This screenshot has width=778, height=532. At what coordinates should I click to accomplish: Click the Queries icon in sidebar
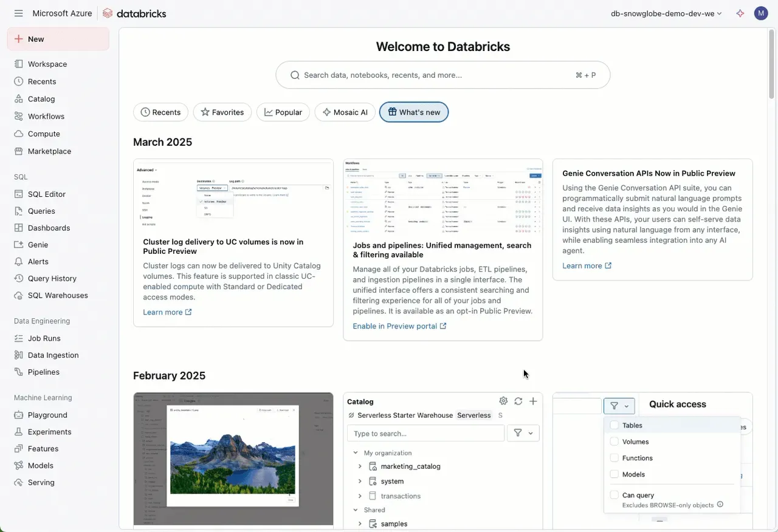[x=19, y=211]
